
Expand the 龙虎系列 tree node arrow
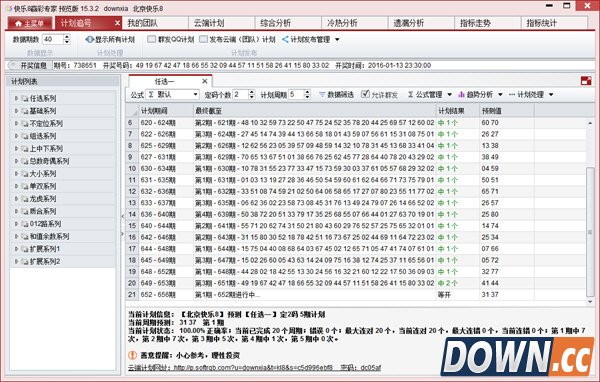(x=16, y=199)
